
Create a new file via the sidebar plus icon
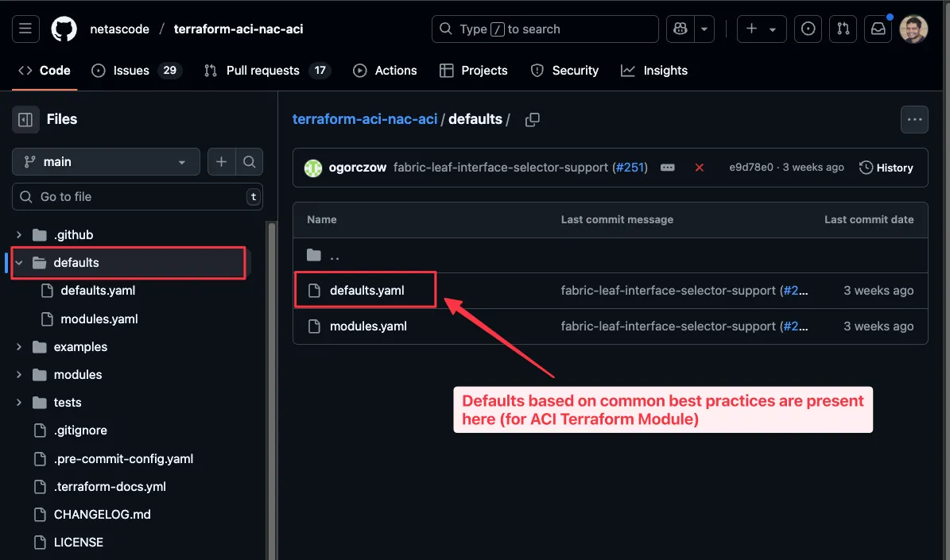[x=222, y=161]
